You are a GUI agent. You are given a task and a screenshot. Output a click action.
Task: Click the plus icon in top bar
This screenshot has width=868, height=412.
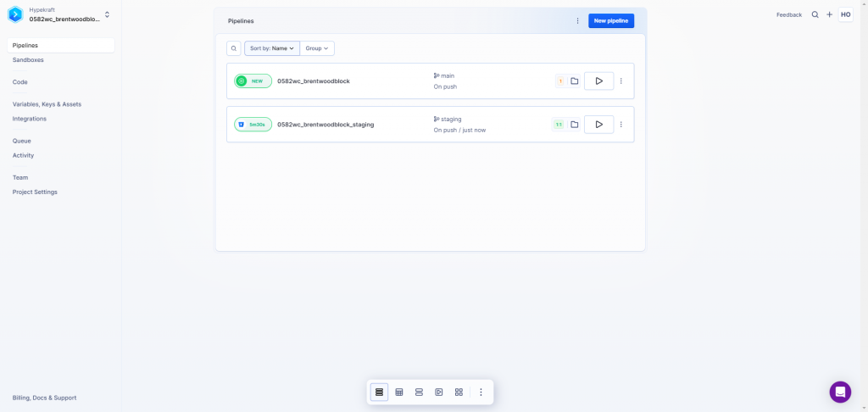click(829, 14)
